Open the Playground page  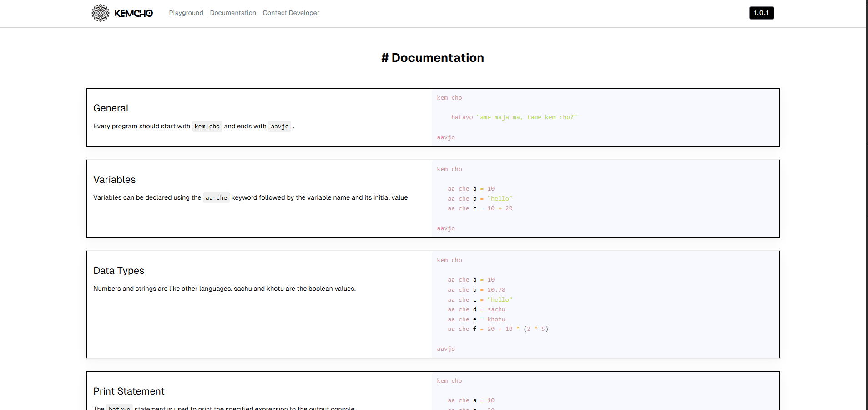tap(186, 13)
